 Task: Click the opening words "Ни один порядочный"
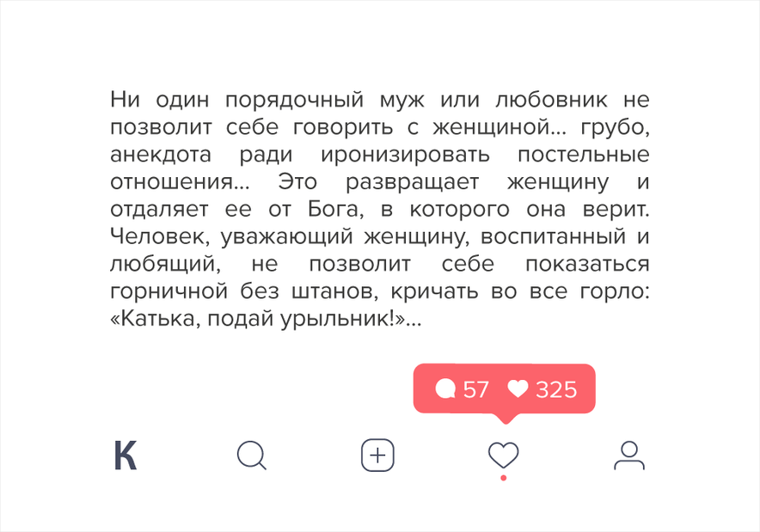(x=236, y=101)
